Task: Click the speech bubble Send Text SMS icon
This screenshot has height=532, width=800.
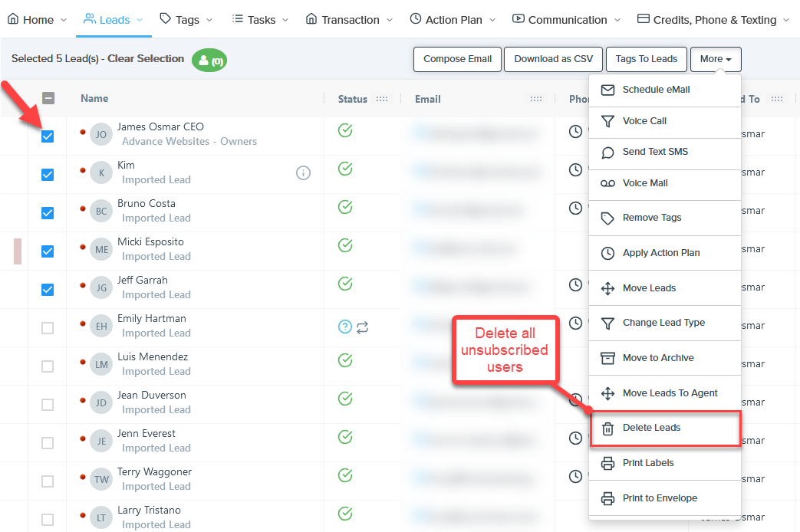Action: coord(607,152)
